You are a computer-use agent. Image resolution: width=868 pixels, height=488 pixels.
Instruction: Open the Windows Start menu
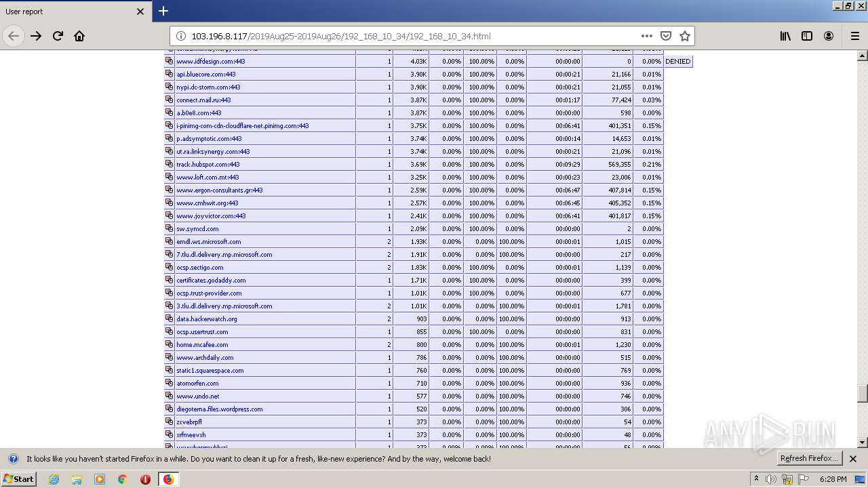pos(18,479)
